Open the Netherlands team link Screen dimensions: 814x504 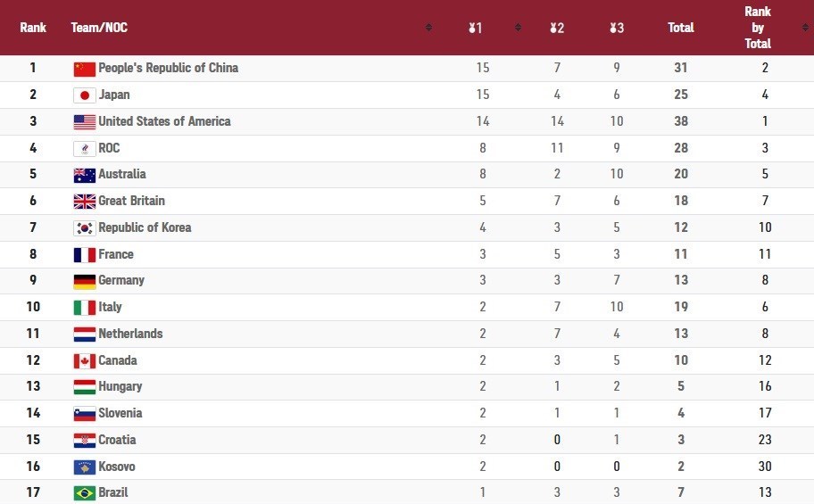[130, 334]
